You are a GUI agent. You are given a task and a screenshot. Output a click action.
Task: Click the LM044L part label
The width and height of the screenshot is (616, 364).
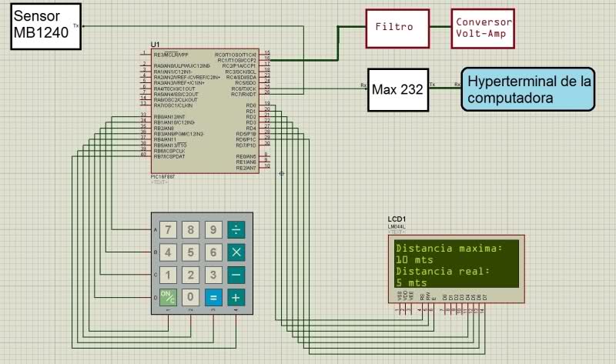coord(397,226)
